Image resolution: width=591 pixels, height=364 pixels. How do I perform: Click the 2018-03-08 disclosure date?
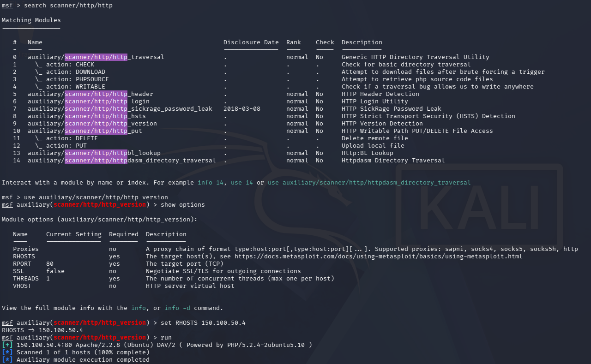point(241,109)
